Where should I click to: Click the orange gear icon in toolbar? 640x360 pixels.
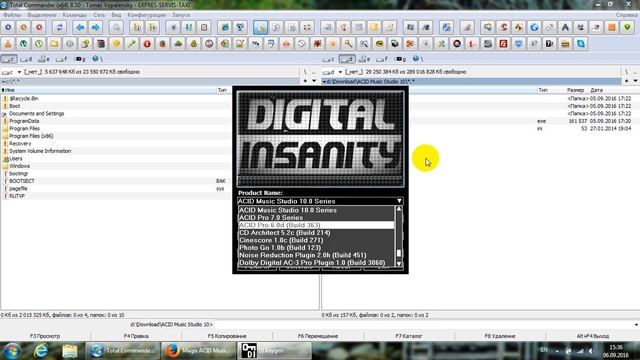pyautogui.click(x=24, y=27)
